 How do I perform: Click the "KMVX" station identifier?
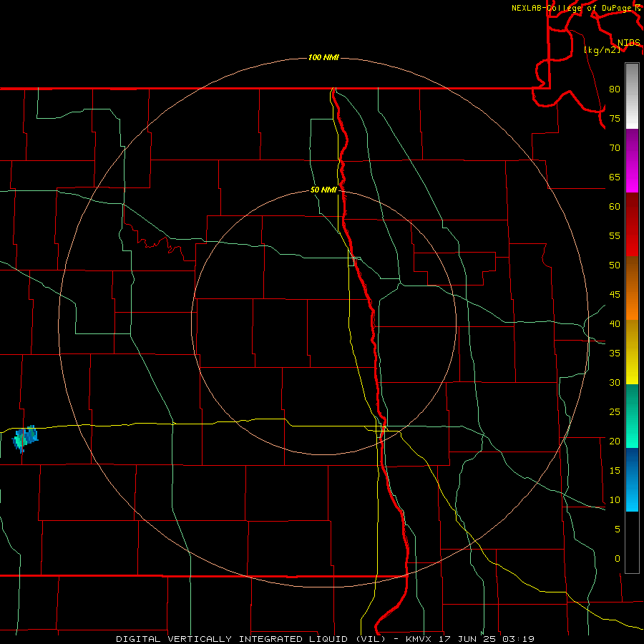point(420,639)
